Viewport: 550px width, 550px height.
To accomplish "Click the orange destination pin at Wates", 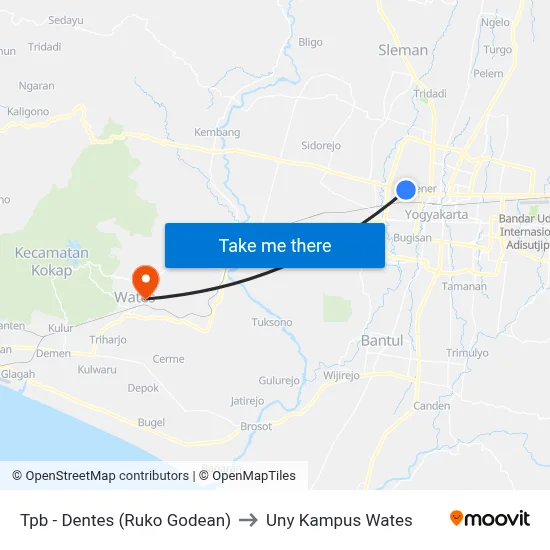I will (x=146, y=282).
